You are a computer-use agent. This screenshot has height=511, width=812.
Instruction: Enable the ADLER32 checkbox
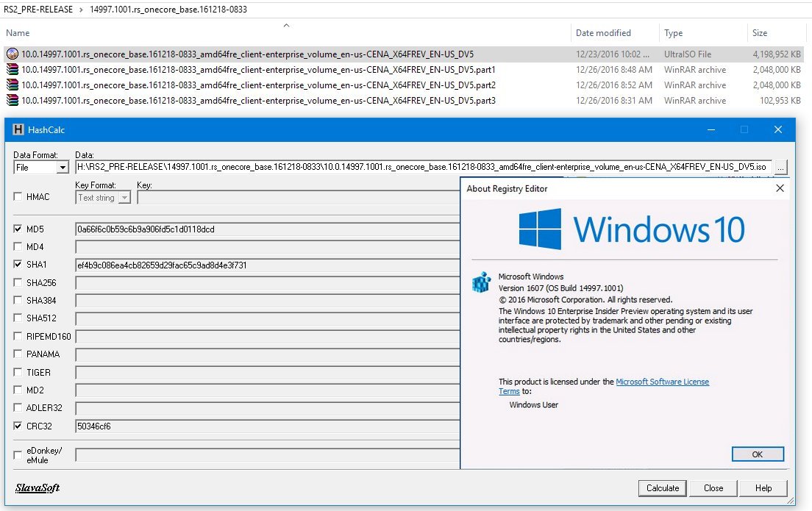18,407
